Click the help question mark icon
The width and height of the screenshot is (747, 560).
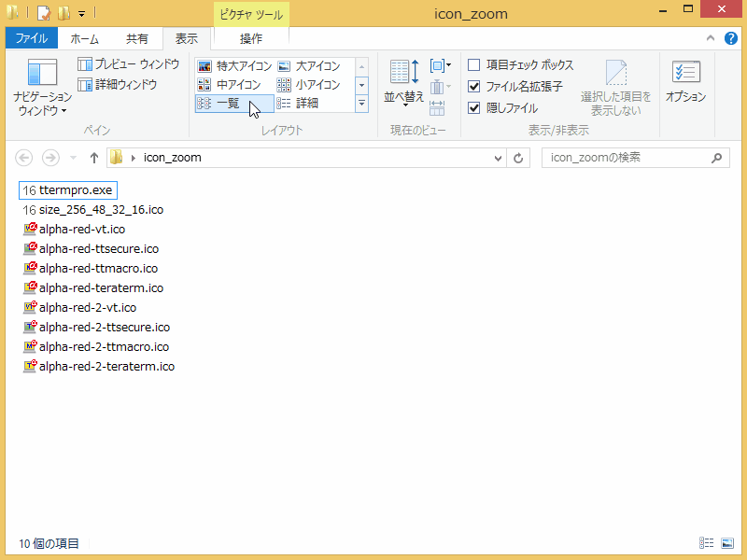click(x=730, y=38)
